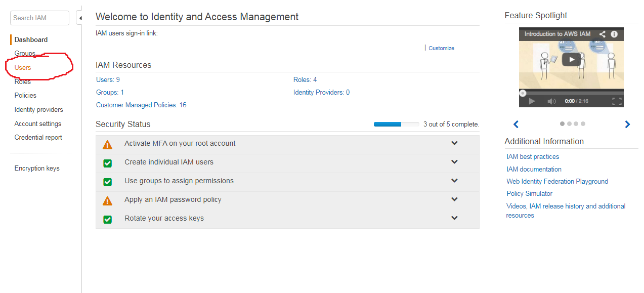The image size is (644, 293).
Task: Open the Credential report page
Action: 38,137
